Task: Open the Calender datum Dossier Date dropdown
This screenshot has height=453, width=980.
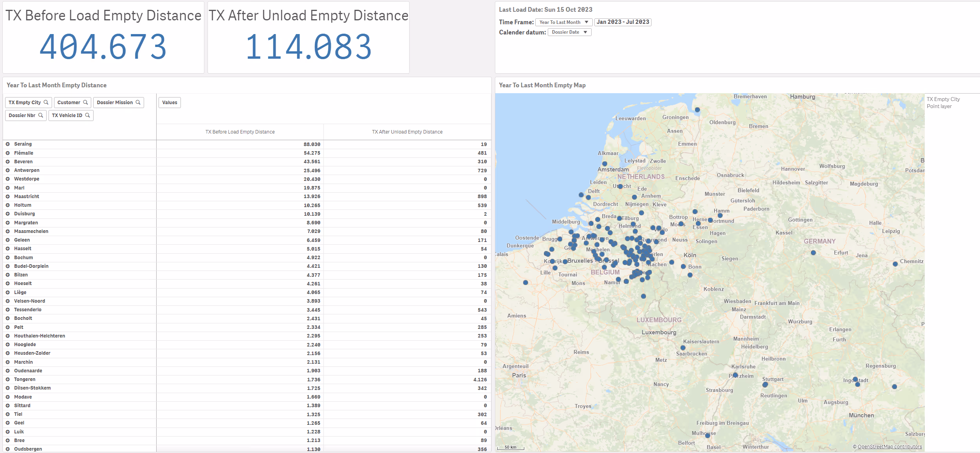Action: point(569,32)
